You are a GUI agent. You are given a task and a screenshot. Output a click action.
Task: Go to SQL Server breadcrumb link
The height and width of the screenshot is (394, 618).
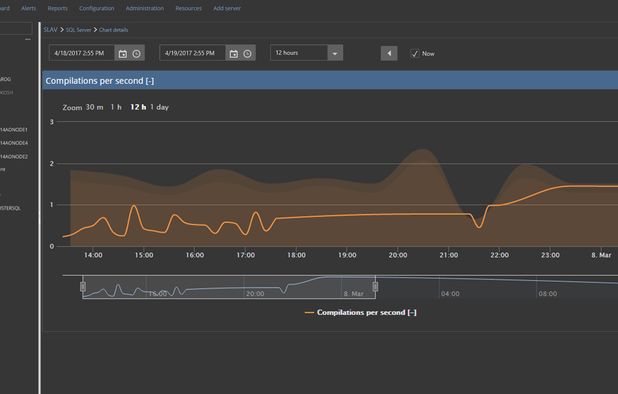(78, 30)
